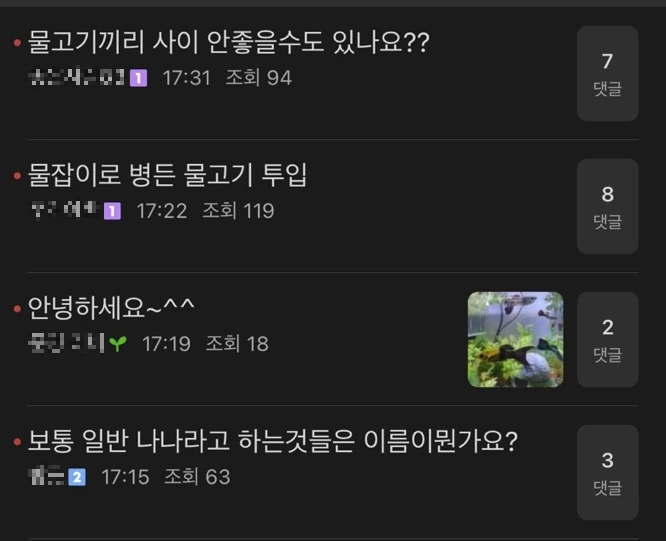Click the purple level 1 badge at 17:22
The height and width of the screenshot is (541, 666).
click(x=113, y=211)
